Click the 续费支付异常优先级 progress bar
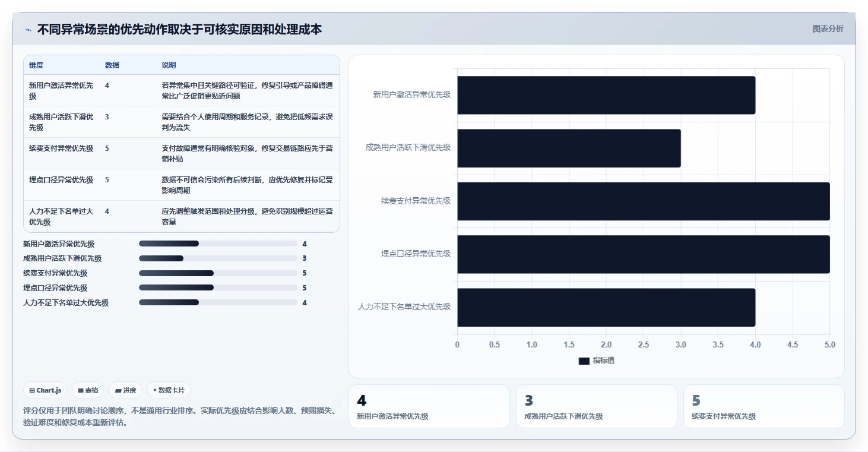The width and height of the screenshot is (868, 452). [218, 273]
